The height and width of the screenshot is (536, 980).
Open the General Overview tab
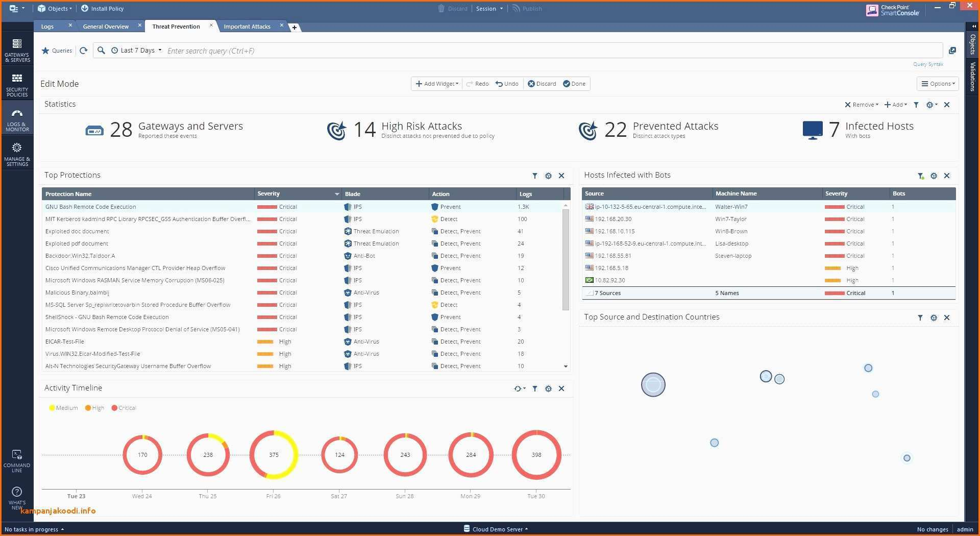[x=106, y=26]
